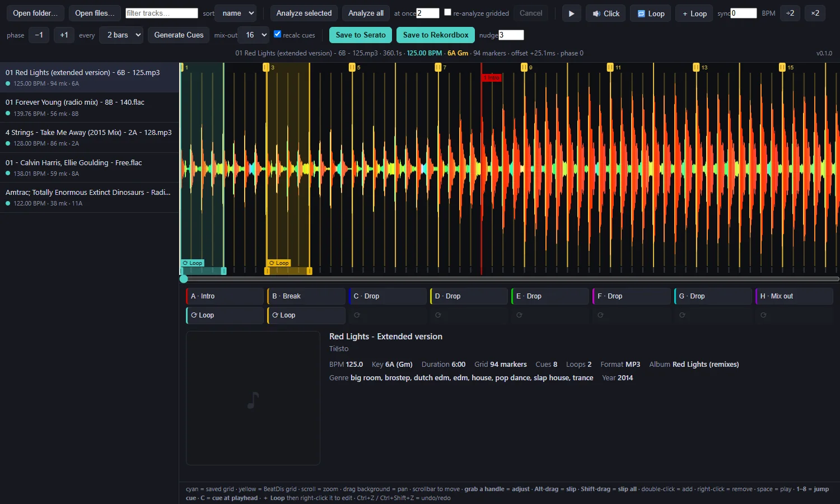This screenshot has width=840, height=504.
Task: Click empty loop slot under E · Drop
Action: tap(550, 315)
